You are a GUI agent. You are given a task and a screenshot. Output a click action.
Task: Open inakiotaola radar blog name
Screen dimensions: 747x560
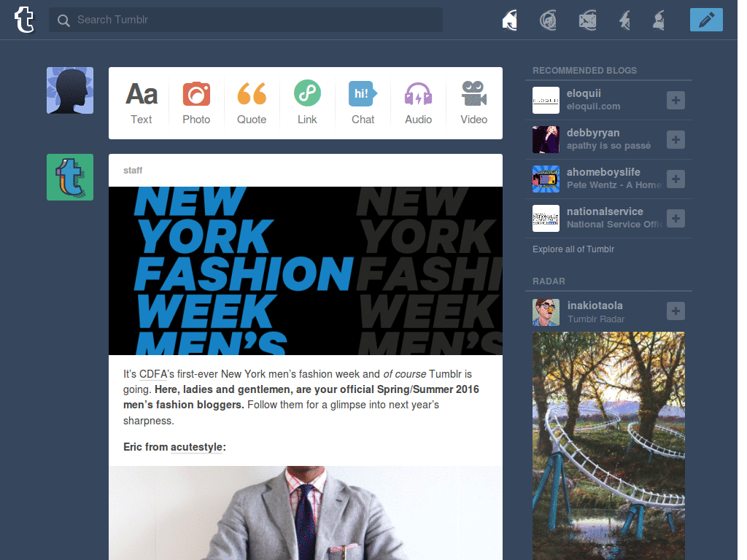point(595,306)
